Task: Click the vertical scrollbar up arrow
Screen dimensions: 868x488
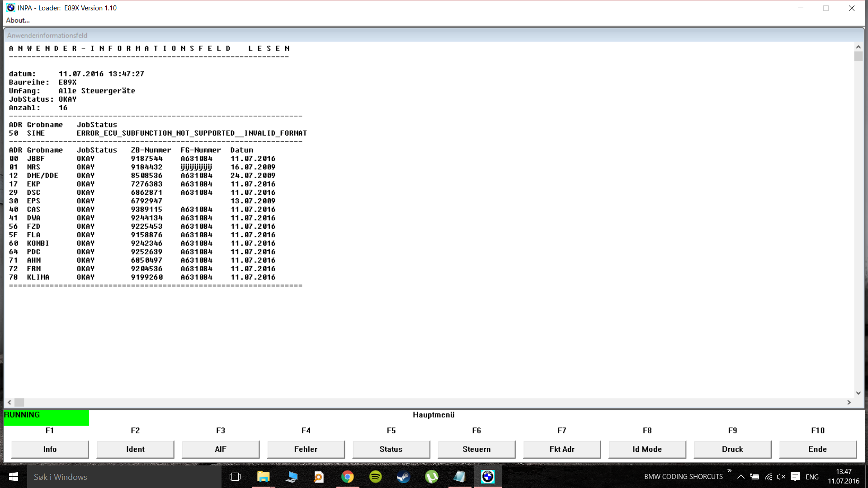Action: [x=858, y=47]
